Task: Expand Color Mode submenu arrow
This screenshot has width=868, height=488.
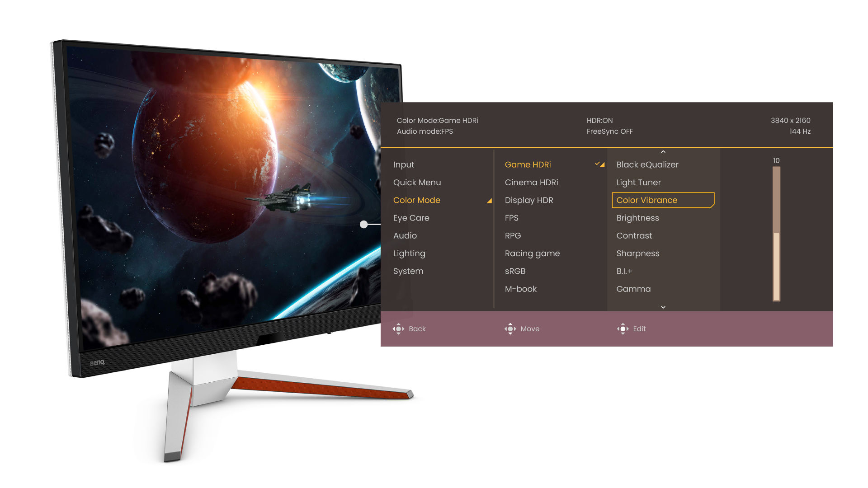Action: [489, 200]
